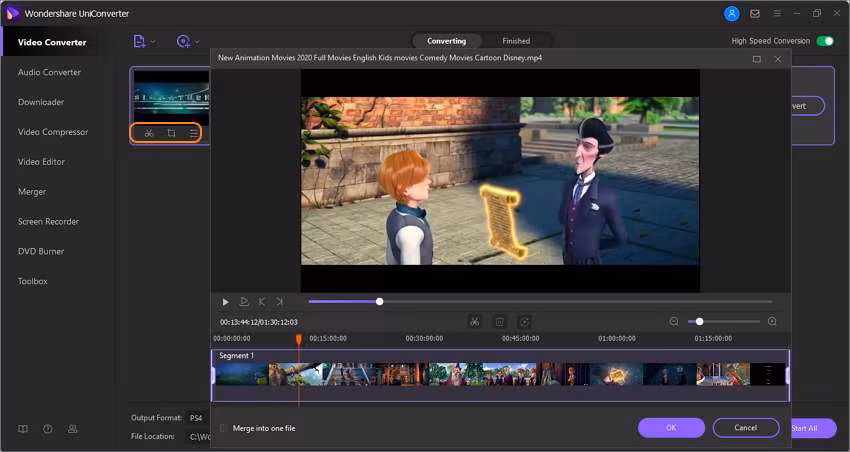Open Audio Converter in sidebar

click(x=49, y=72)
